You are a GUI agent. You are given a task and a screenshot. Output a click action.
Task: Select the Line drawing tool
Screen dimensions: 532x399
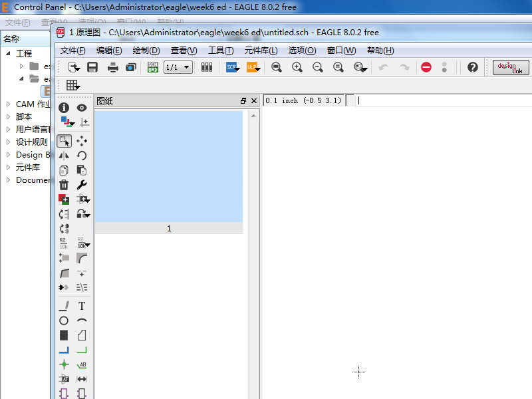(x=64, y=306)
